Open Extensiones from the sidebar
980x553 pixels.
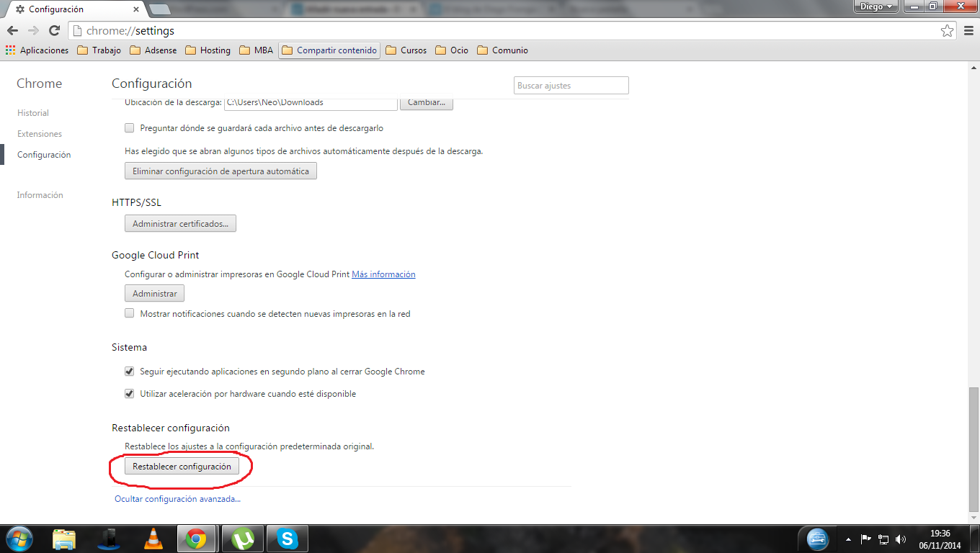[x=40, y=134]
